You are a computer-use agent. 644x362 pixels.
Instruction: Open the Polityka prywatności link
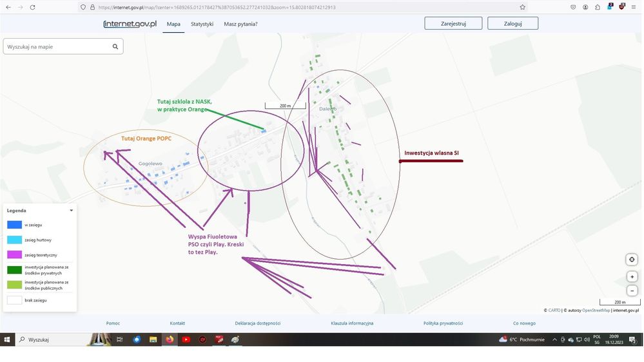tap(443, 323)
